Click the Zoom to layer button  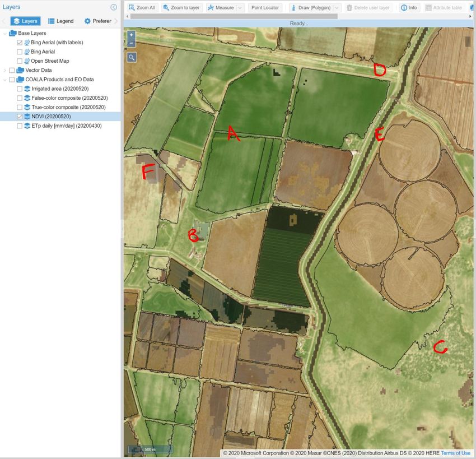[x=181, y=8]
